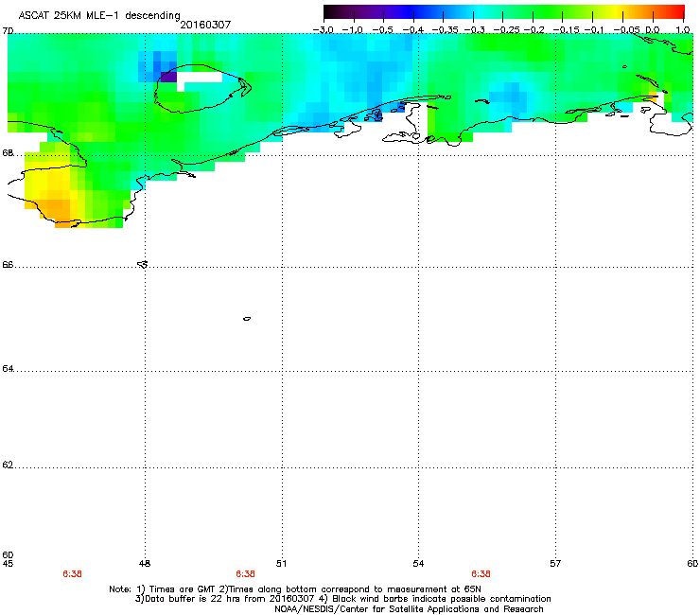
Task: Click the small island outline near latitude 65
Action: click(x=247, y=319)
